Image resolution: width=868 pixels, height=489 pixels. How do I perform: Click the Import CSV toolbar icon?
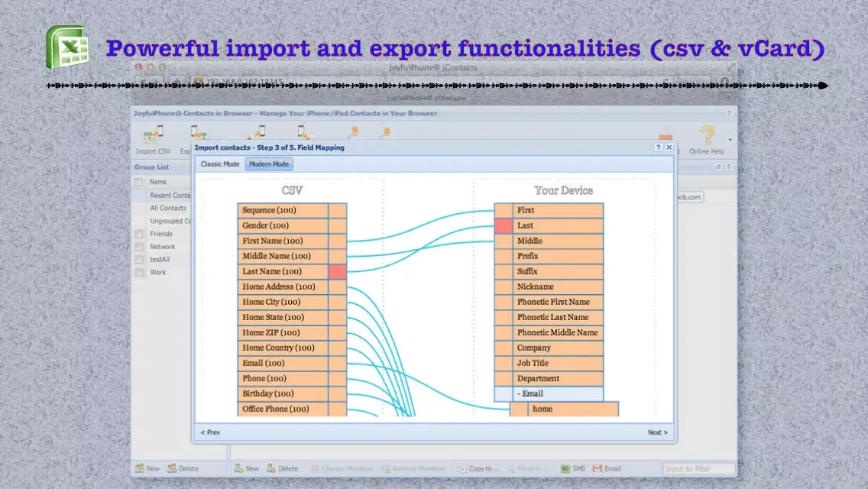[153, 134]
